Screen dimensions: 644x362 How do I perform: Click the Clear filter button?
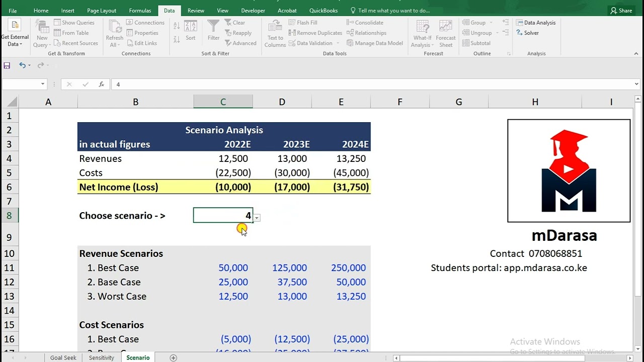(235, 23)
